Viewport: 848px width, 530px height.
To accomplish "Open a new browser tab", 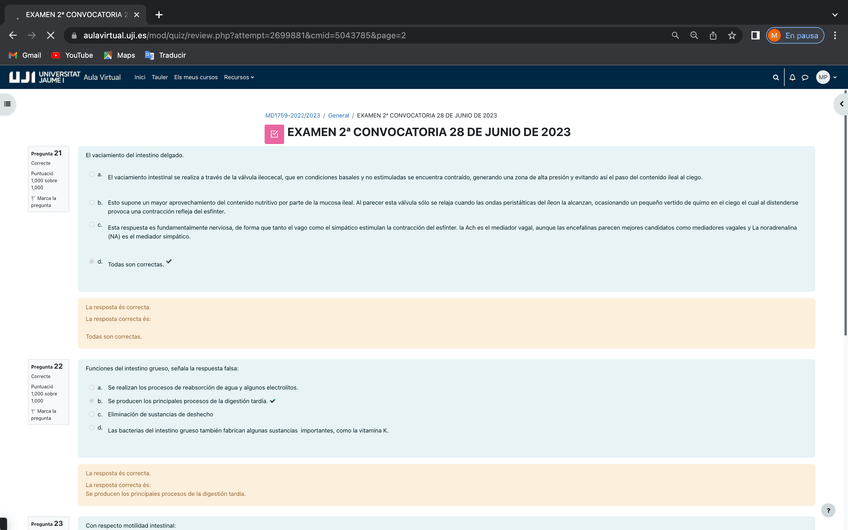I will [x=159, y=14].
